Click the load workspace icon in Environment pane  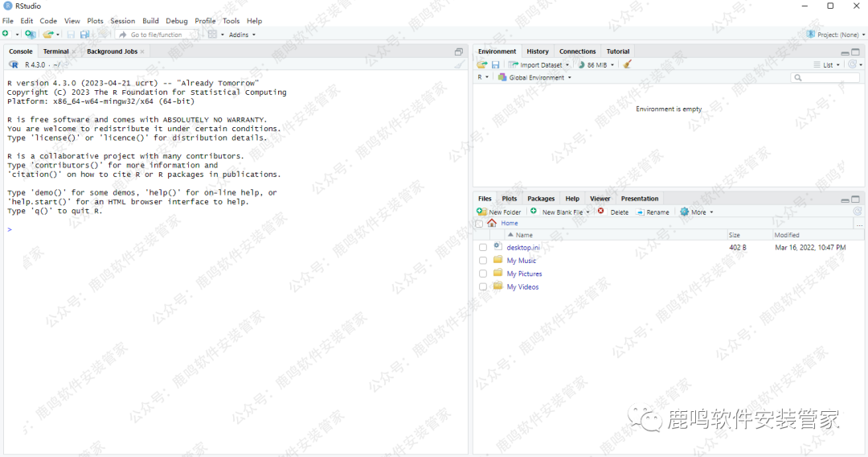point(481,64)
